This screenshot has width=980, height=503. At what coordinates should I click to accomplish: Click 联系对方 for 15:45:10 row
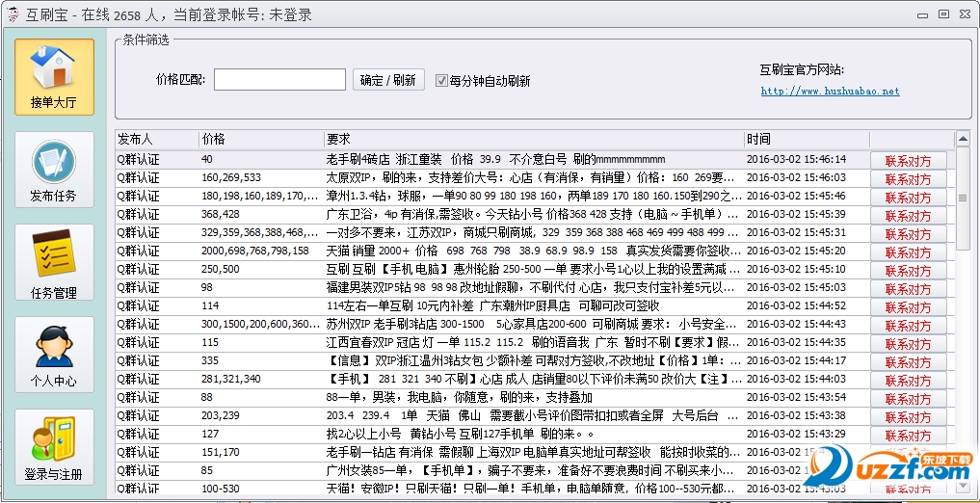tap(908, 271)
